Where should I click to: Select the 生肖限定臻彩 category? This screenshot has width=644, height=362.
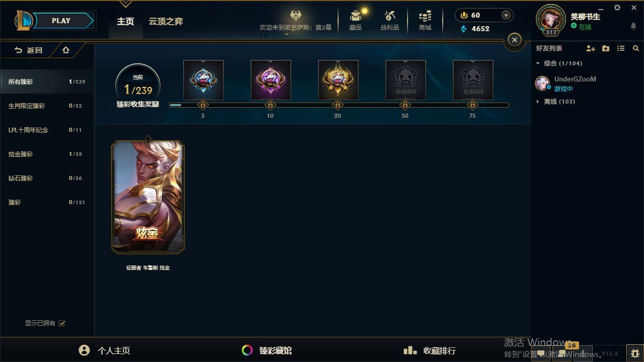pyautogui.click(x=47, y=106)
